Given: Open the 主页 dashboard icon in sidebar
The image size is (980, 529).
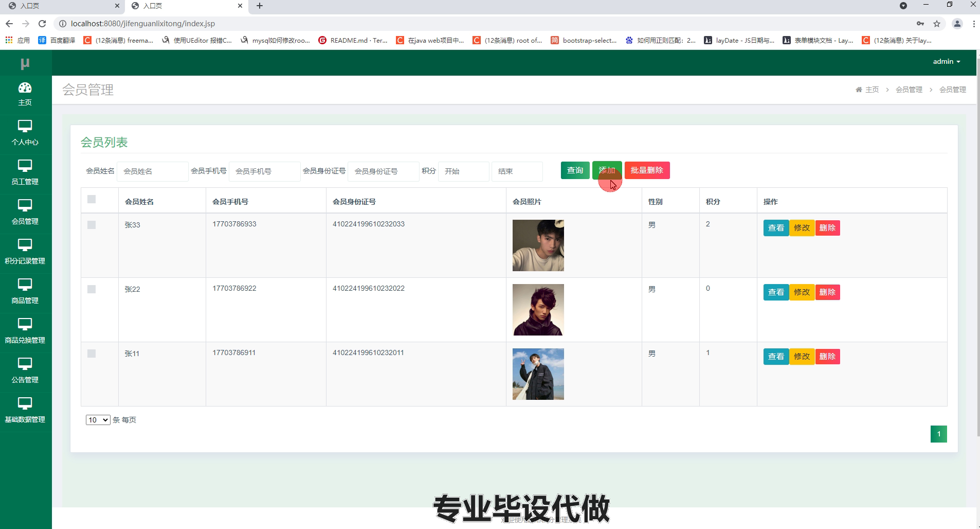Looking at the screenshot, I should (x=25, y=87).
